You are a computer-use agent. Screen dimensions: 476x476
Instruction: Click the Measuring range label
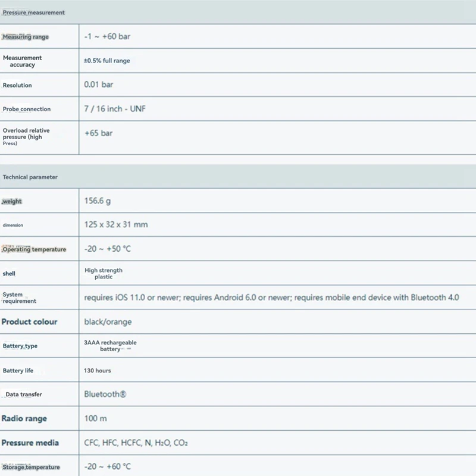pos(26,37)
